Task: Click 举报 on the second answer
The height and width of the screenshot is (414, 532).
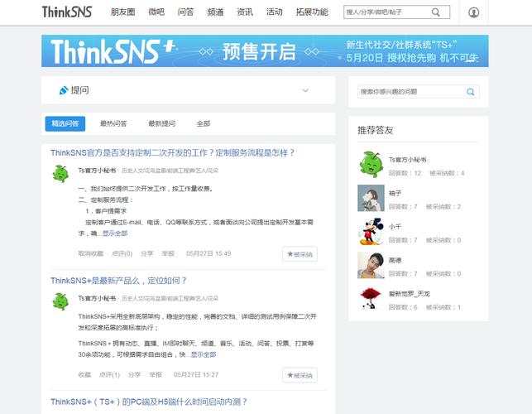Action: click(156, 374)
